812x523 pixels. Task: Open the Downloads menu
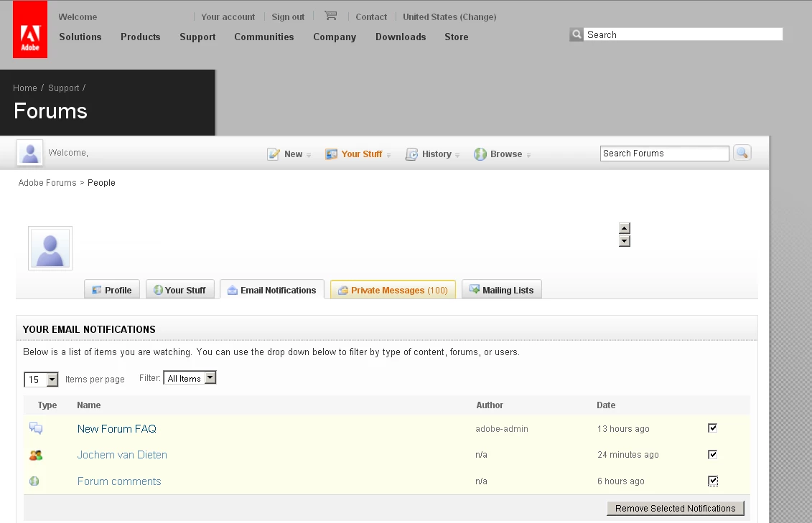[401, 37]
